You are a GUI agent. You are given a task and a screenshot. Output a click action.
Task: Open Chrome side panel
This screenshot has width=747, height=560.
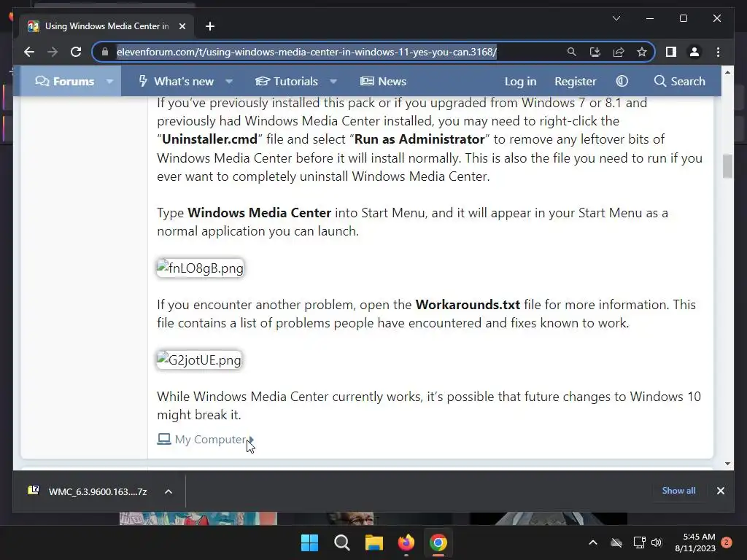[671, 52]
